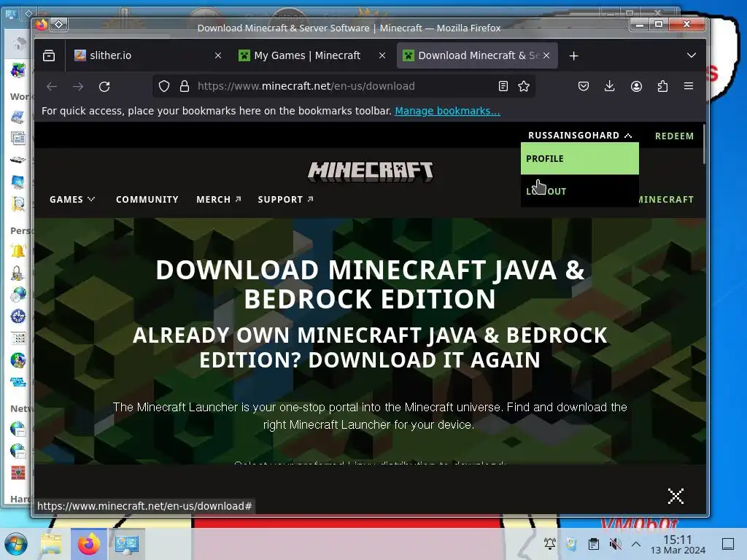Open the MERCH external link
747x560 pixels.
(x=219, y=200)
